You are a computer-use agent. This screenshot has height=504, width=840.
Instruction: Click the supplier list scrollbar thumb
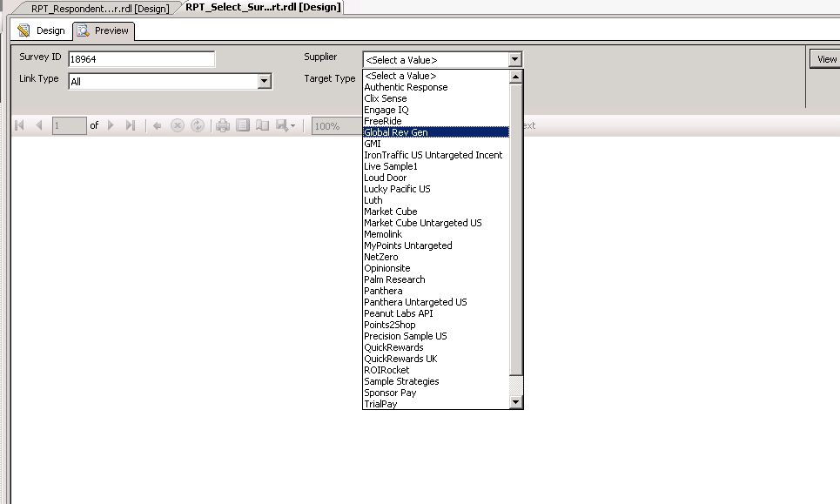pyautogui.click(x=516, y=229)
